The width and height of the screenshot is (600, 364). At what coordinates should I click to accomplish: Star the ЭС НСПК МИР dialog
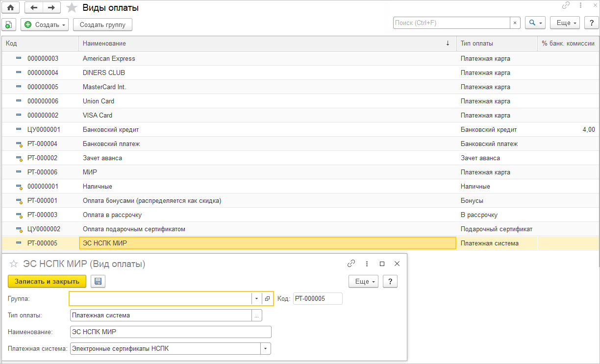pyautogui.click(x=14, y=264)
